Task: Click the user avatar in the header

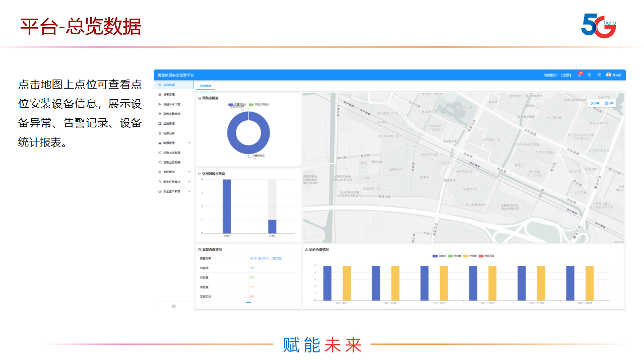Action: [x=608, y=75]
